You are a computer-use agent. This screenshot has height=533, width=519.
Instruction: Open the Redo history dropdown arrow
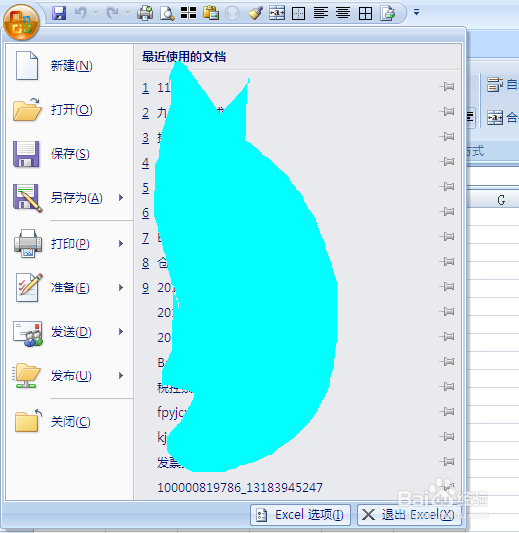click(x=127, y=13)
